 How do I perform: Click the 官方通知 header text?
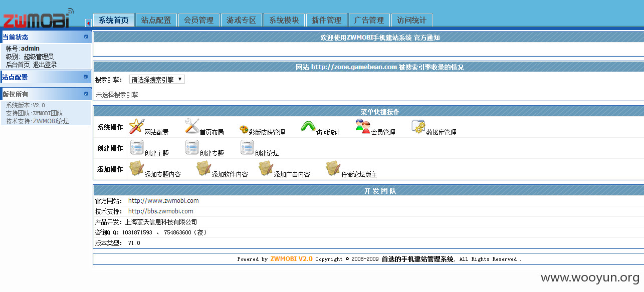(x=426, y=38)
